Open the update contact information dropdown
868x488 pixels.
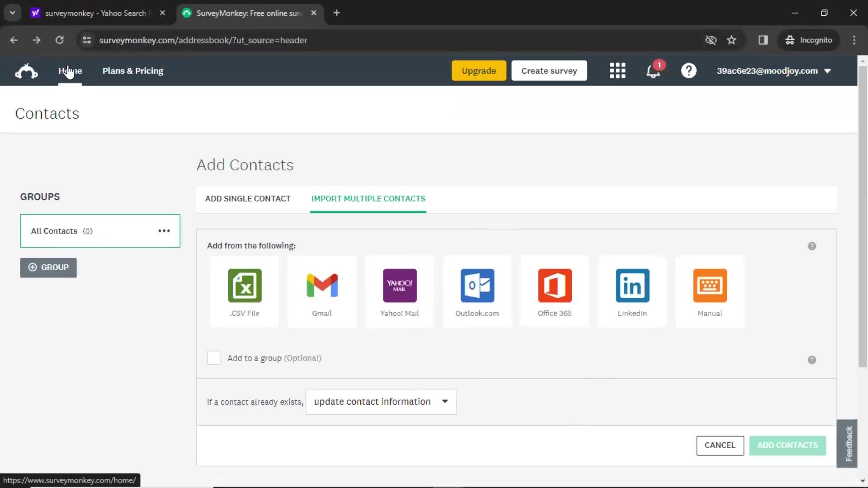pyautogui.click(x=381, y=402)
